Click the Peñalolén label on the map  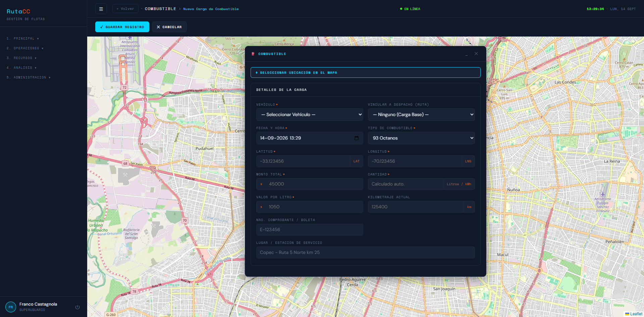[x=615, y=242]
